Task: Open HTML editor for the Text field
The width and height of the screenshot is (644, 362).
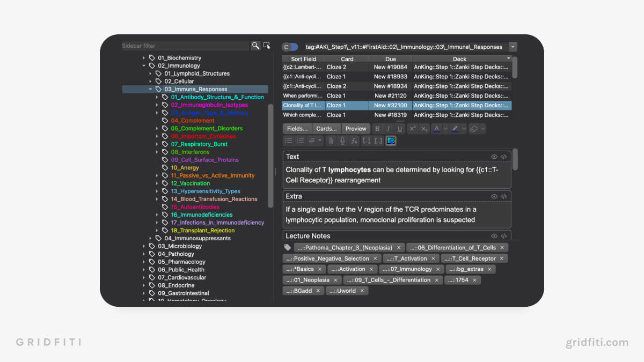Action: 504,157
